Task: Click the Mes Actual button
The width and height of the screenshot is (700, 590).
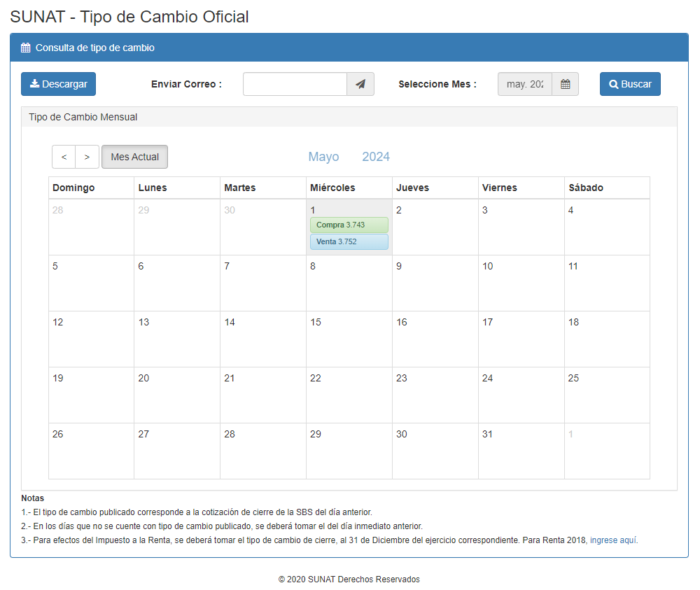Action: (135, 157)
